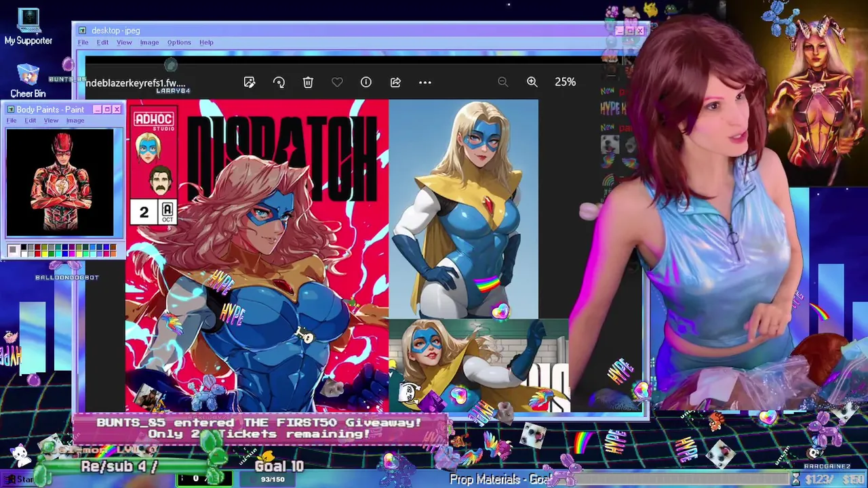Open the Edit menu in desktop - jpeg window
This screenshot has width=868, height=488.
pyautogui.click(x=102, y=42)
